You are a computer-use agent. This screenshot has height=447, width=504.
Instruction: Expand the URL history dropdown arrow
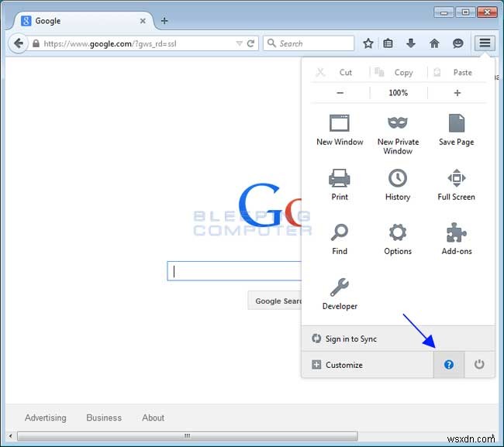(239, 43)
